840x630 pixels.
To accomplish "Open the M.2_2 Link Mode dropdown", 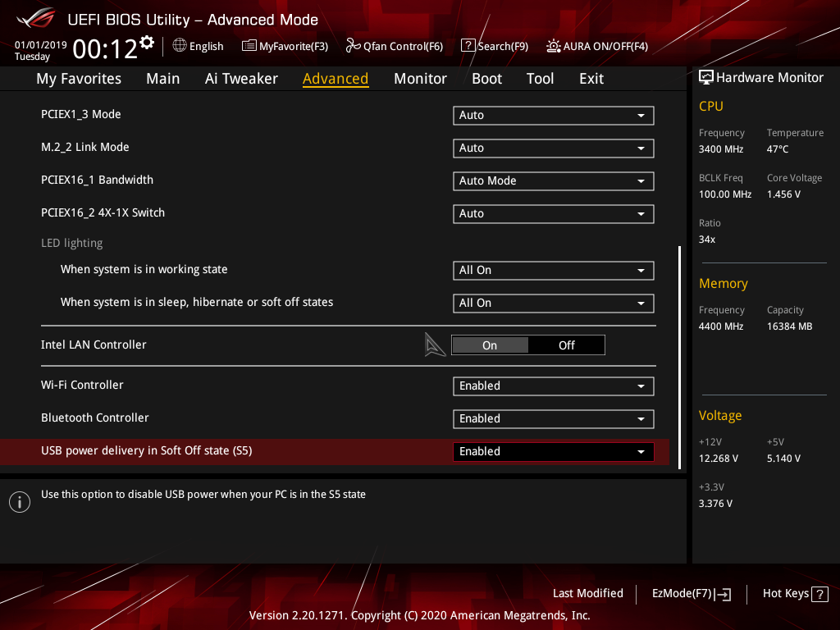I will pos(554,148).
